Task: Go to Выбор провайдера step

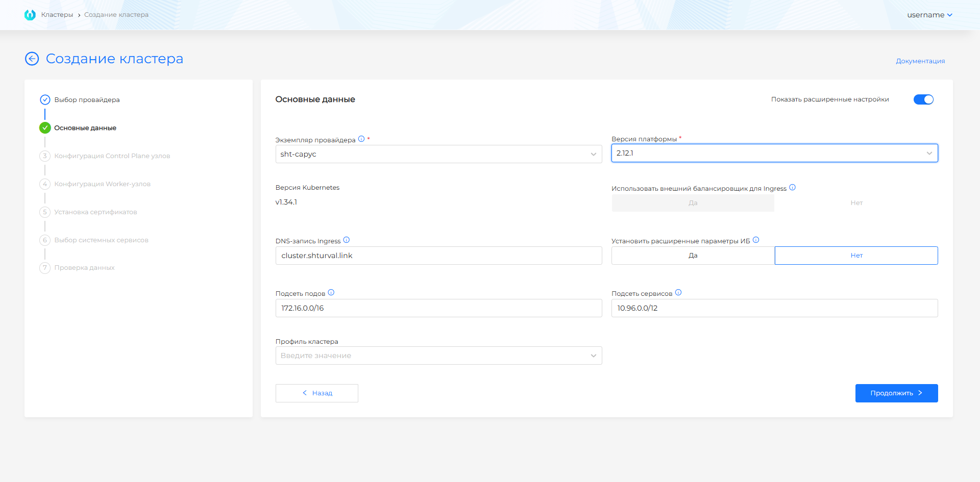Action: (87, 99)
